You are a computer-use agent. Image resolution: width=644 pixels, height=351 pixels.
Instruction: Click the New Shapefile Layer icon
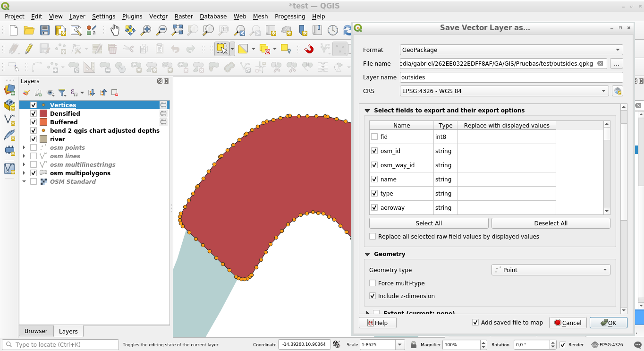point(9,120)
